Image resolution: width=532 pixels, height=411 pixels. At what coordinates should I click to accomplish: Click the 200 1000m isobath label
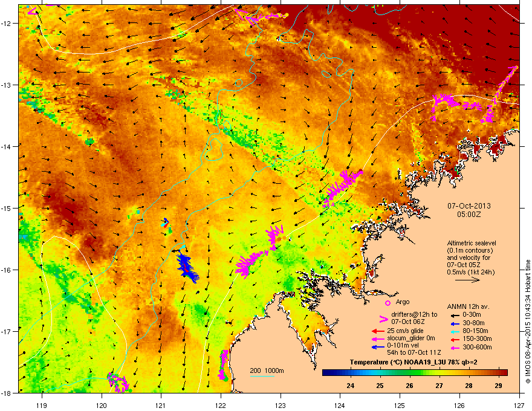[x=267, y=371]
